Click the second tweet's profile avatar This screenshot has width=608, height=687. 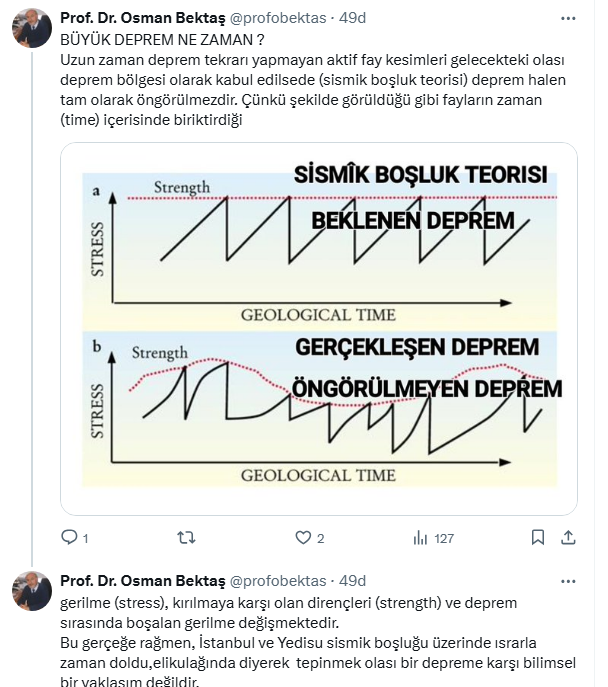point(31,590)
